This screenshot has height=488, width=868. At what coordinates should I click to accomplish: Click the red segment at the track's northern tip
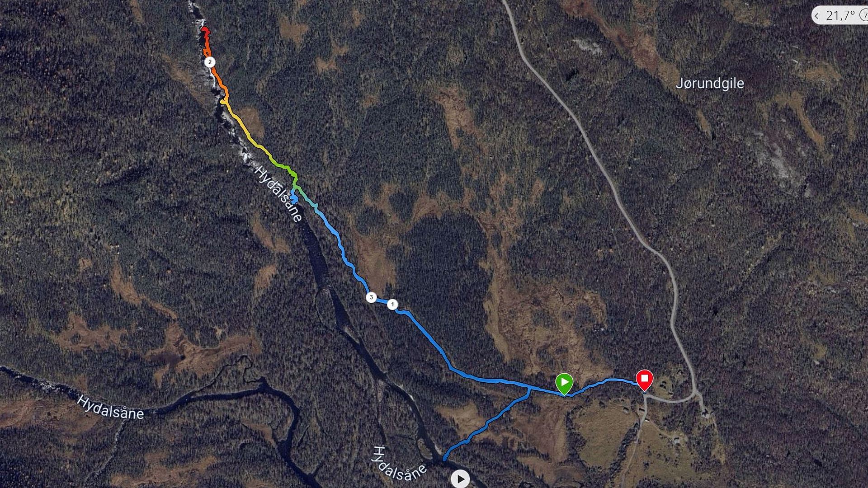tap(205, 31)
